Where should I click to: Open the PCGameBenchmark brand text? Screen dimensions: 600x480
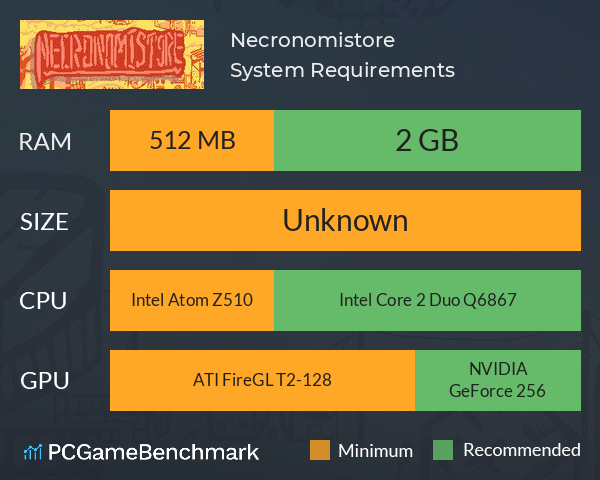coord(153,452)
